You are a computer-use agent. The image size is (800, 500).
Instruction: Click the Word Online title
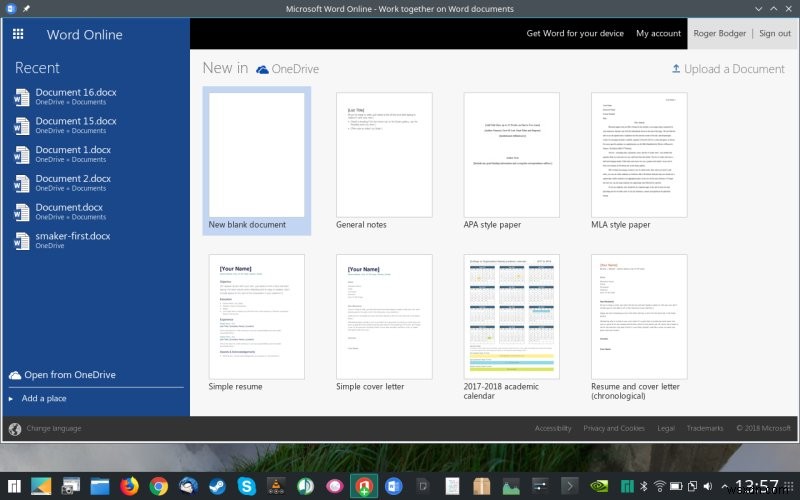pos(85,35)
